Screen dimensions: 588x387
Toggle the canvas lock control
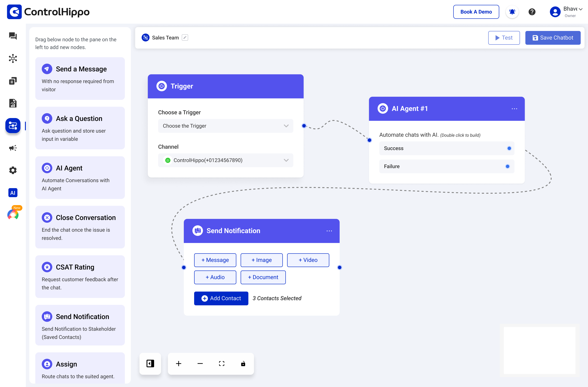click(243, 364)
